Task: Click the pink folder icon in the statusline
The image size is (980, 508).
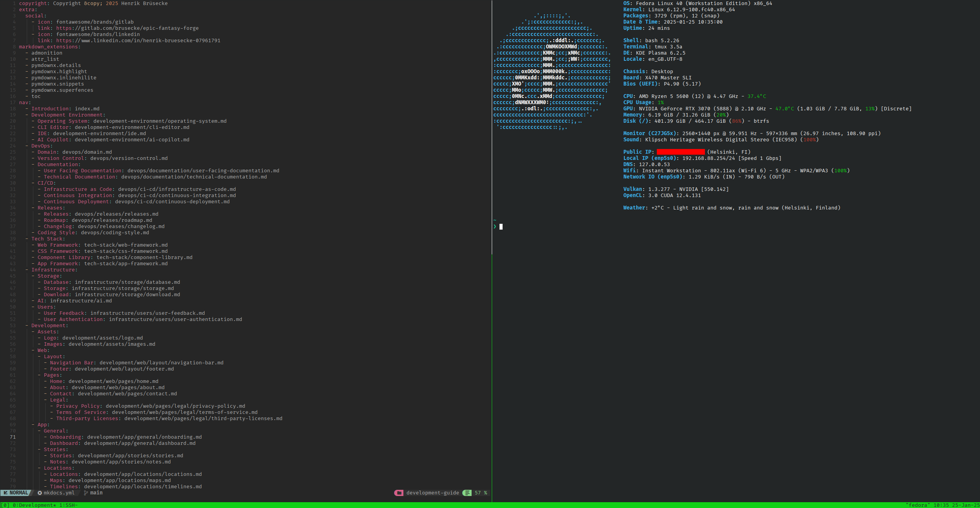Action: (399, 493)
